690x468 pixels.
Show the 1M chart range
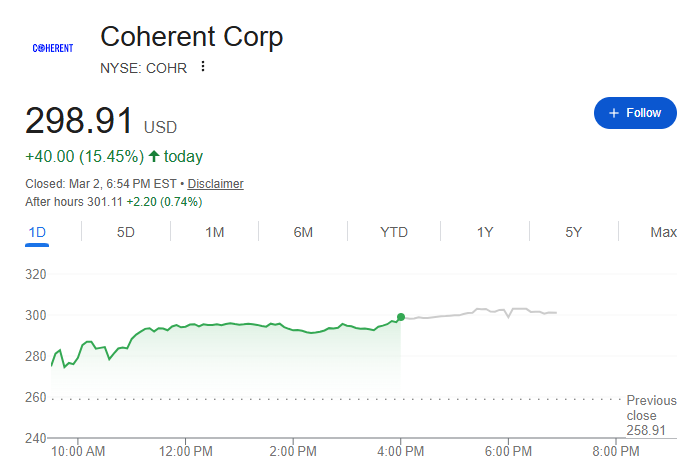[x=214, y=232]
